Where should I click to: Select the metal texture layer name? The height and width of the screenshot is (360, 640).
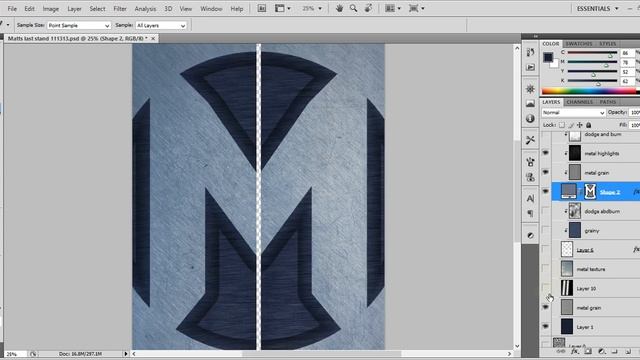click(x=591, y=269)
